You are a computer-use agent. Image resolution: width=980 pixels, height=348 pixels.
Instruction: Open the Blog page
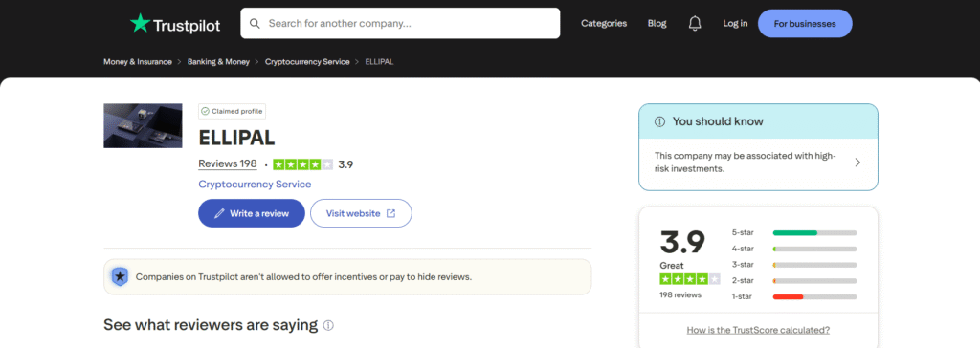tap(657, 23)
